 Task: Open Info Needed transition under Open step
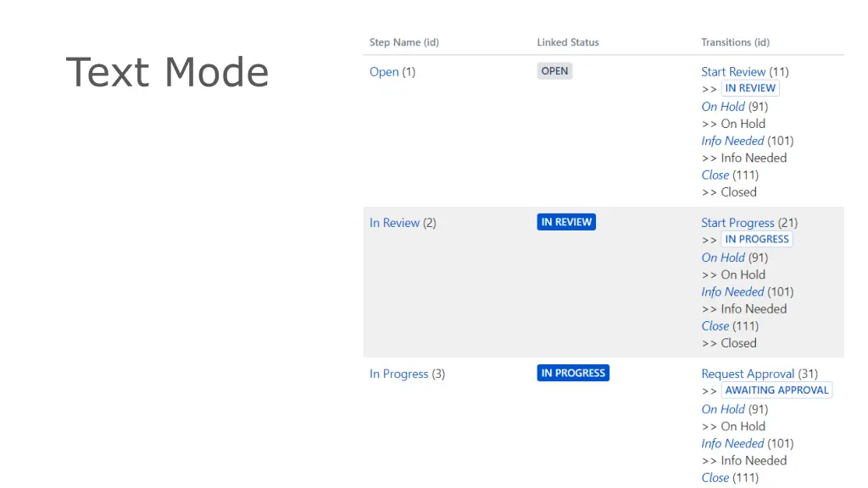coord(732,141)
